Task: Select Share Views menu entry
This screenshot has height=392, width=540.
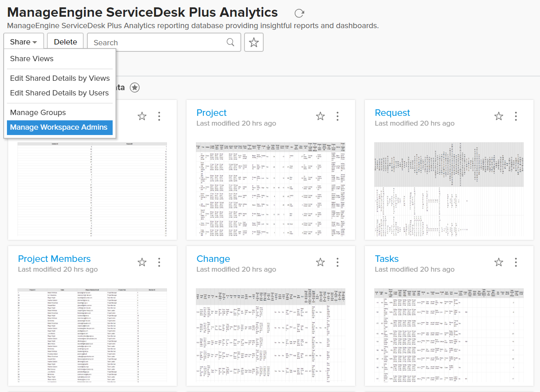Action: coord(32,59)
